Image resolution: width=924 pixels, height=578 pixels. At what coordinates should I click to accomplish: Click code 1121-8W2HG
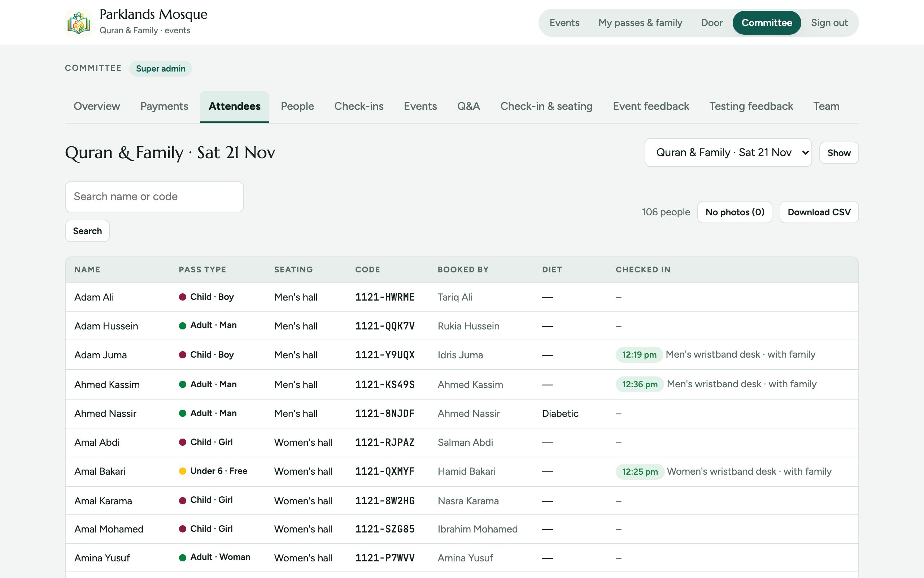point(385,501)
